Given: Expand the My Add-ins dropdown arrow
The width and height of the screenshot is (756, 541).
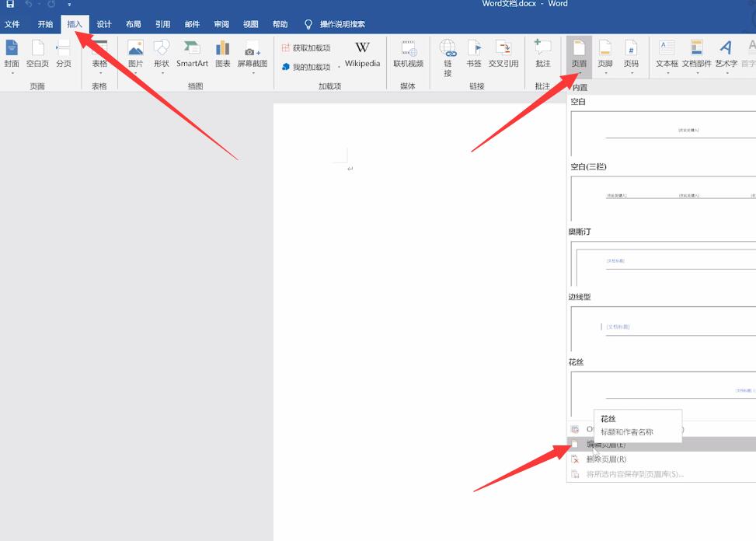Looking at the screenshot, I should pos(339,67).
